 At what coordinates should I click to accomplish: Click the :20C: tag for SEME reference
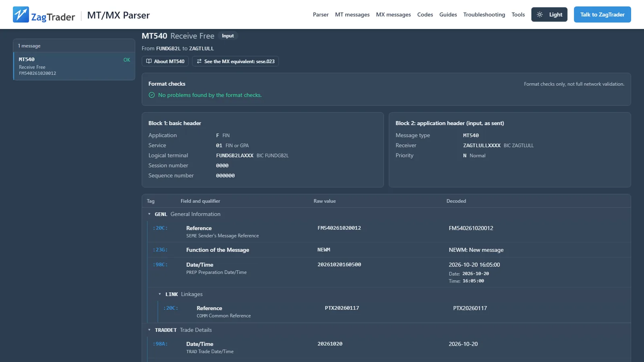tap(160, 228)
